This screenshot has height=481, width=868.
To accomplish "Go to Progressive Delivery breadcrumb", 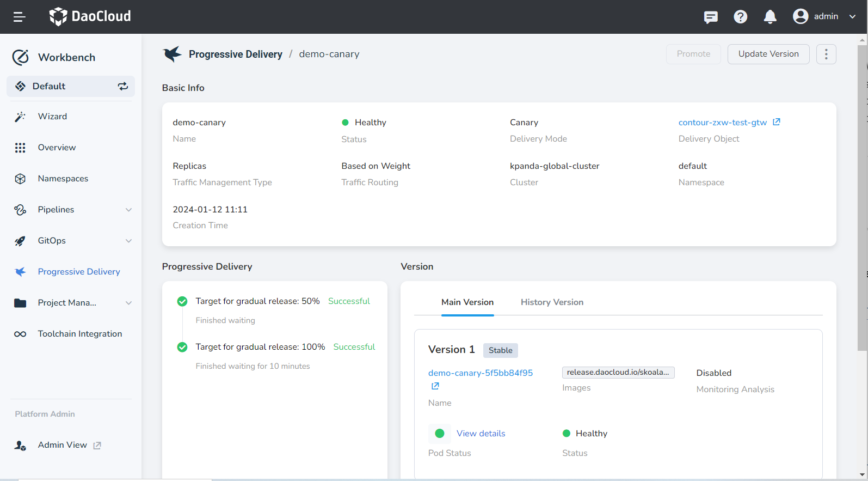I will [x=235, y=54].
